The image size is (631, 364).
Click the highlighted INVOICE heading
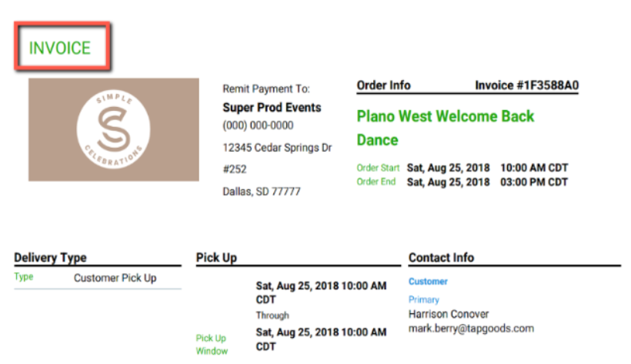coord(60,48)
